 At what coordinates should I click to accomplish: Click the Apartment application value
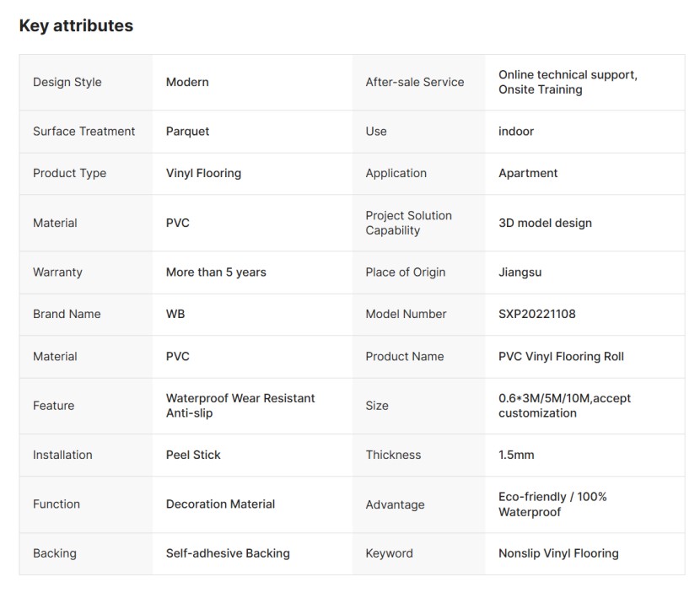click(x=528, y=173)
